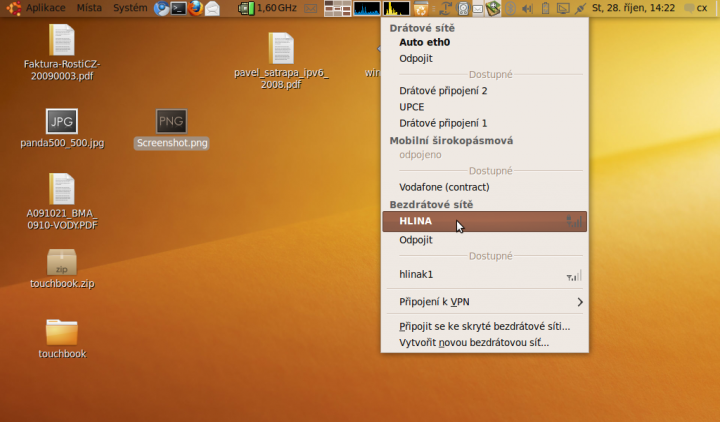Viewport: 720px width, 422px height.
Task: Select A091021_BMA_0910-VODY.PDF desktop file
Action: (62, 201)
